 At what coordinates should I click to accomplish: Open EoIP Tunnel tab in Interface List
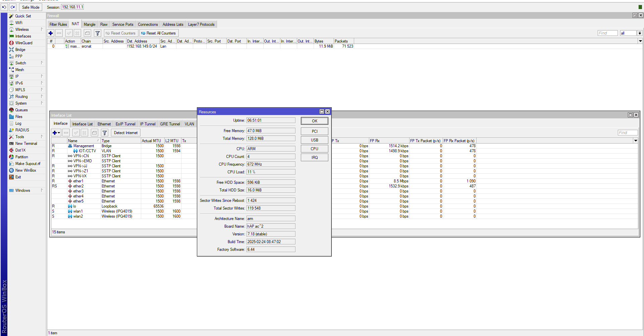(x=125, y=124)
